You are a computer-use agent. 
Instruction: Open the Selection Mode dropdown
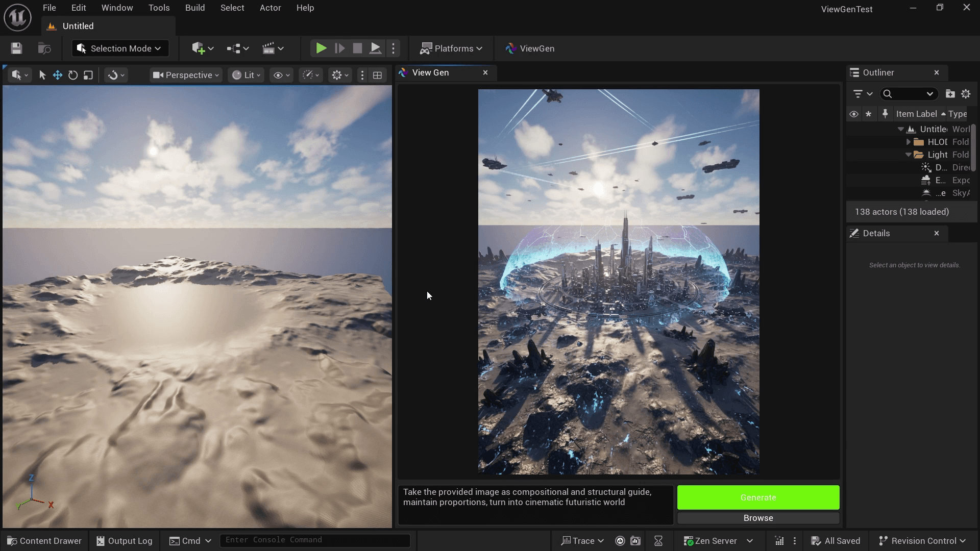click(120, 48)
